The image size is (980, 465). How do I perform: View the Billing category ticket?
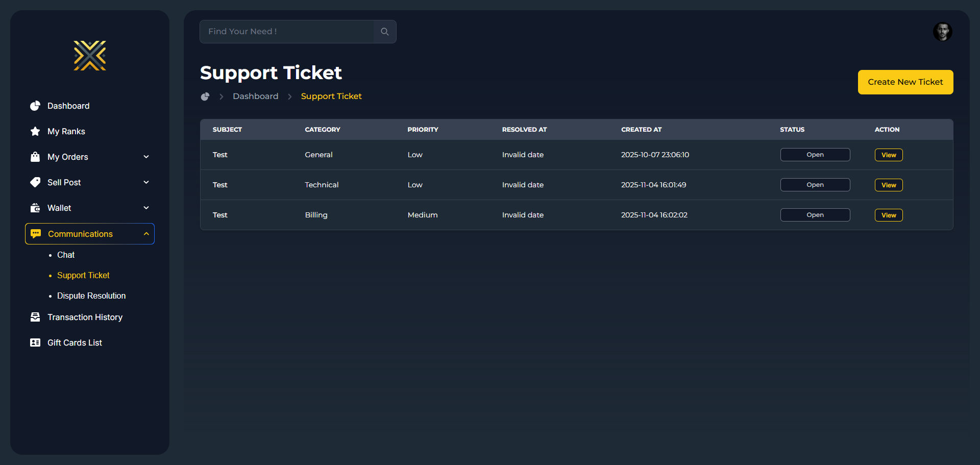[888, 215]
